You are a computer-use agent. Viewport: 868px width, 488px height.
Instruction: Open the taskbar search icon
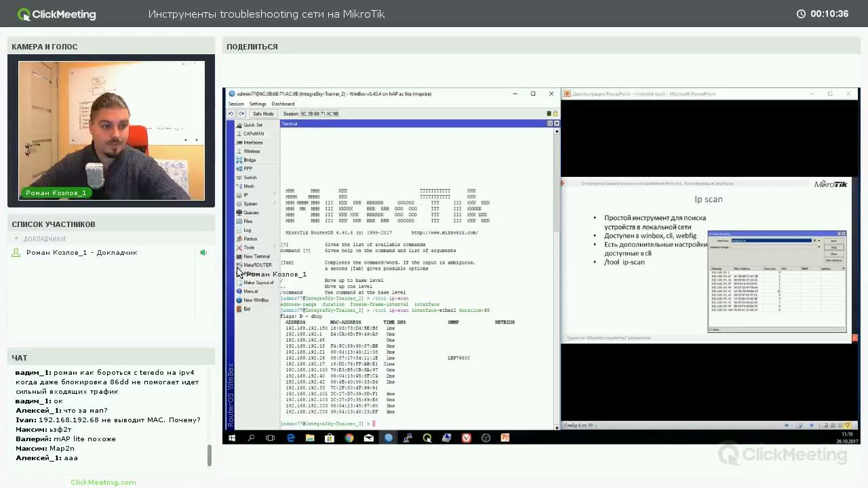251,439
